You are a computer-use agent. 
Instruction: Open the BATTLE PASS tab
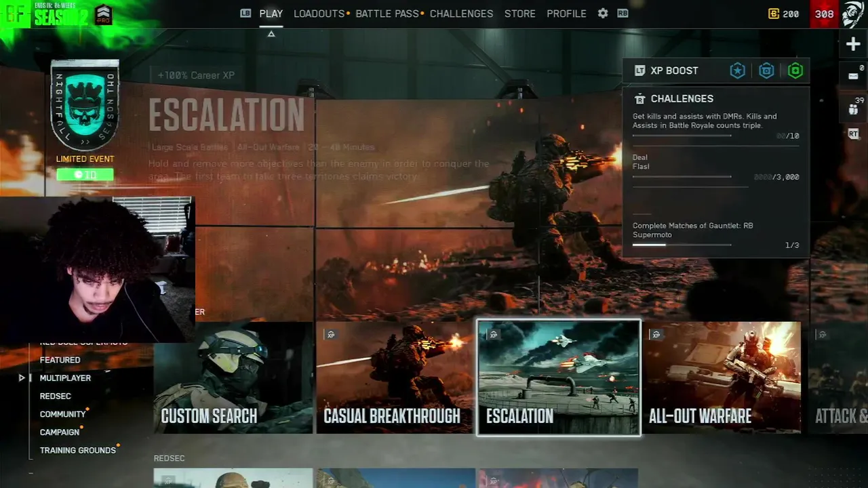(387, 14)
